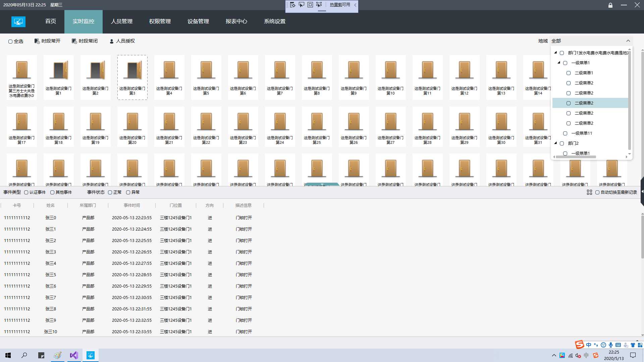Viewport: 644px width, 362px height.
Task: Check the 部门2 checkbox
Action: pos(562,143)
